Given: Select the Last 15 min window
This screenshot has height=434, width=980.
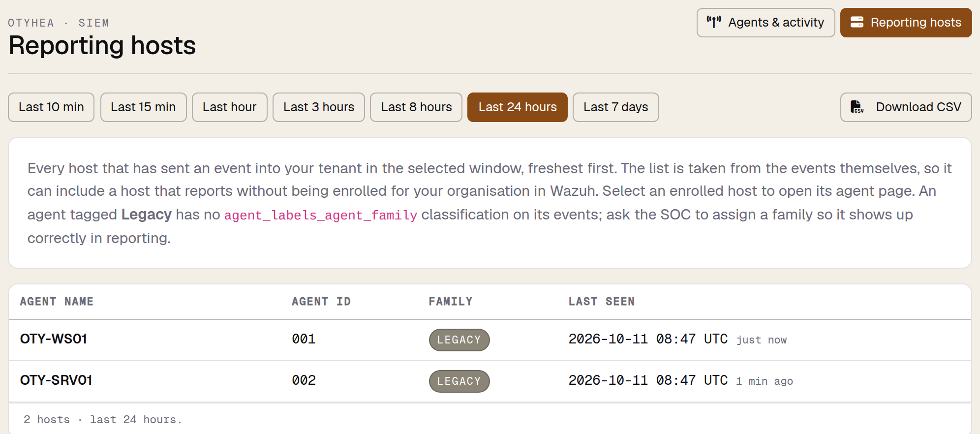Looking at the screenshot, I should pos(143,107).
